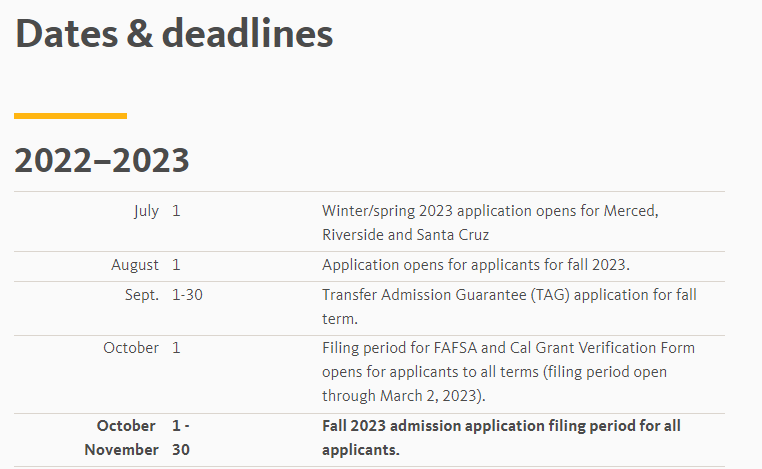
Task: Click the bold Fall 2023 admission filing text
Action: click(501, 437)
